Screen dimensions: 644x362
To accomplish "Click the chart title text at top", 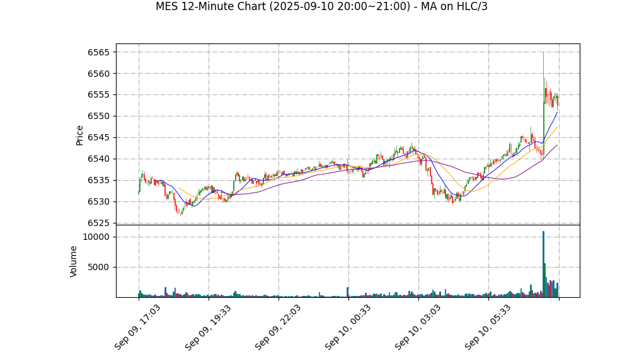I will (321, 6).
